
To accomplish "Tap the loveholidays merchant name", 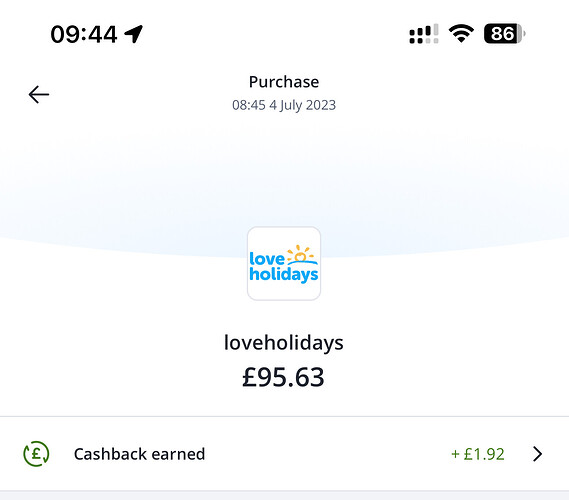I will tap(284, 343).
